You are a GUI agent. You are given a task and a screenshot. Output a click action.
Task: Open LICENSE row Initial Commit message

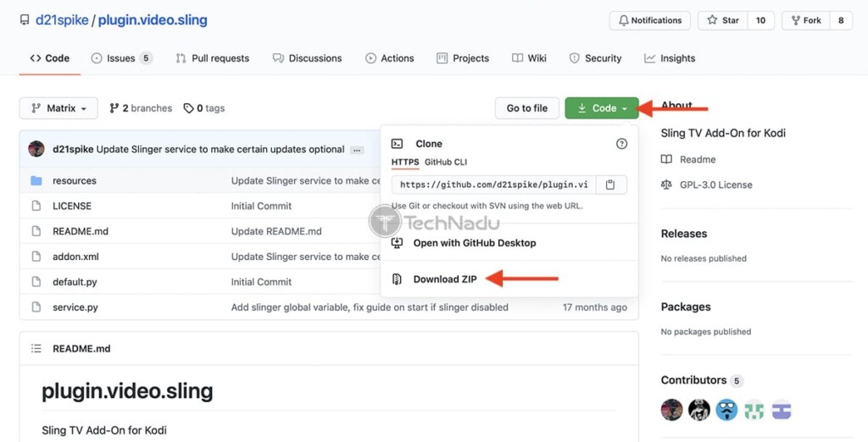(261, 206)
